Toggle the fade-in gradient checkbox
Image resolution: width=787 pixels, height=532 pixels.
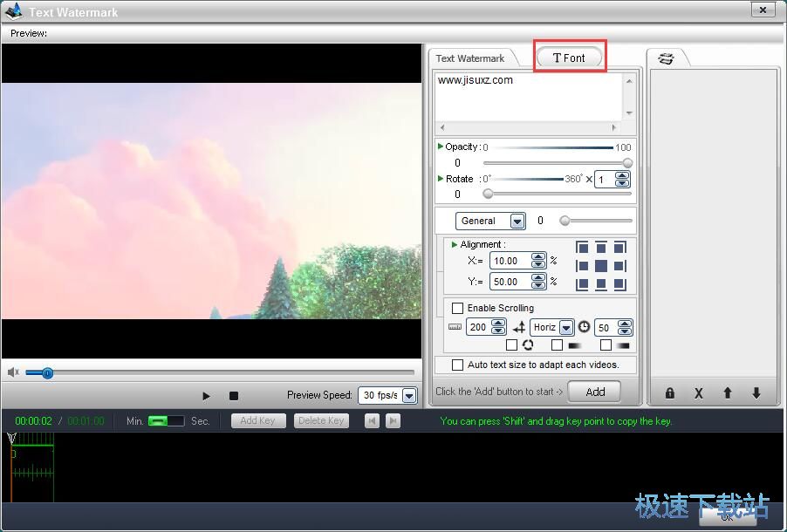point(606,344)
